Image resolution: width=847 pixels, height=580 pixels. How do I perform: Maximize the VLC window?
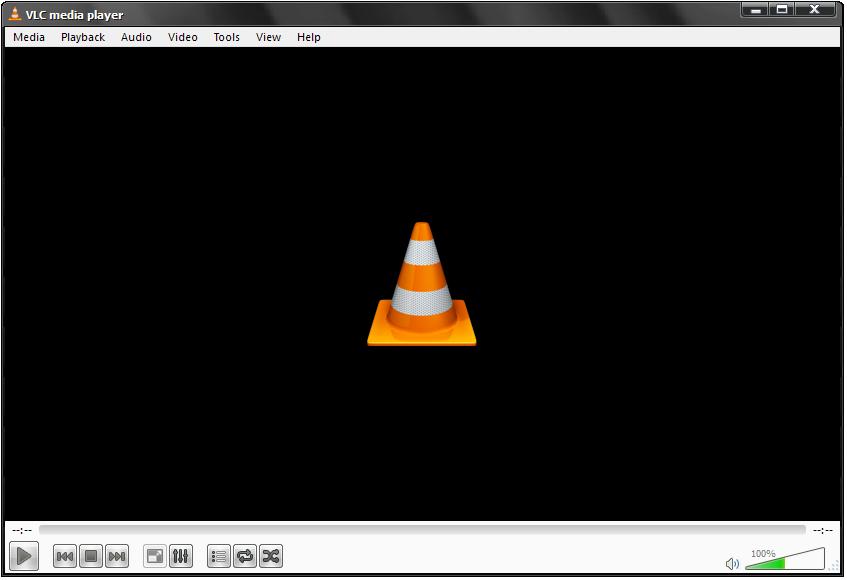(782, 10)
